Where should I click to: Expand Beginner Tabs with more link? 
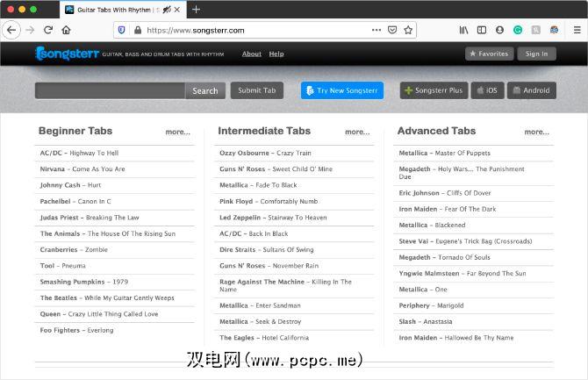(x=178, y=132)
